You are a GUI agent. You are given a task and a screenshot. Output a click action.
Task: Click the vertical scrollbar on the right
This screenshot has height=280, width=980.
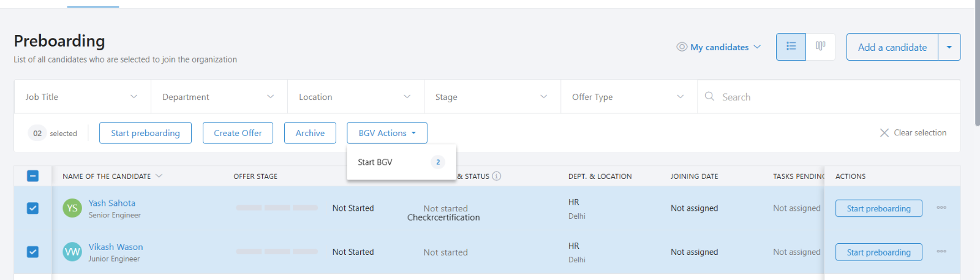pos(976,61)
